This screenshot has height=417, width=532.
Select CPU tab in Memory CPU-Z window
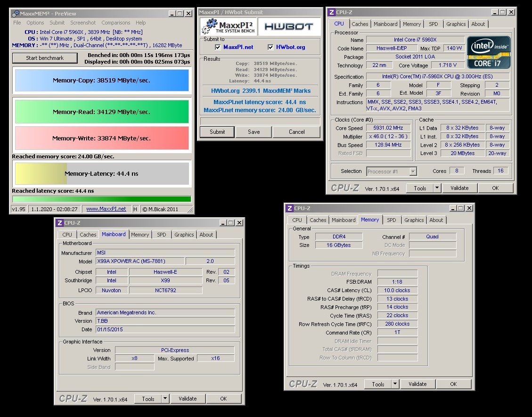click(297, 220)
